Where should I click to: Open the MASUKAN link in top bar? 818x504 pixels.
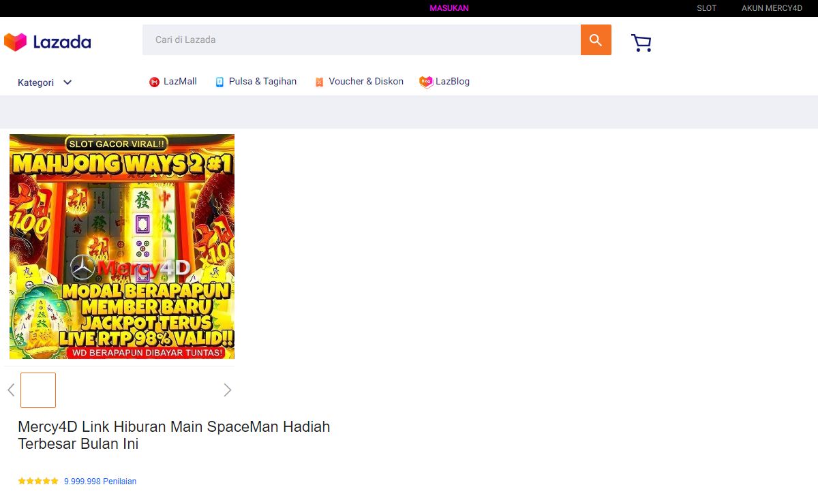449,8
